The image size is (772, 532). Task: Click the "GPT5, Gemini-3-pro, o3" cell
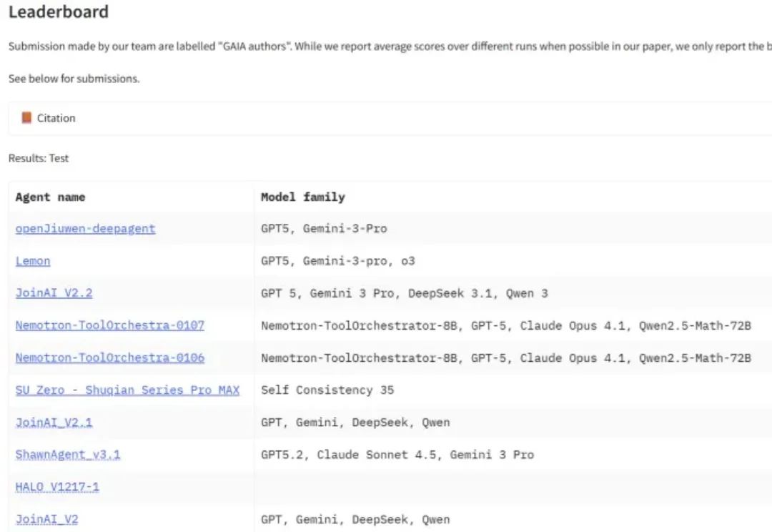click(337, 261)
